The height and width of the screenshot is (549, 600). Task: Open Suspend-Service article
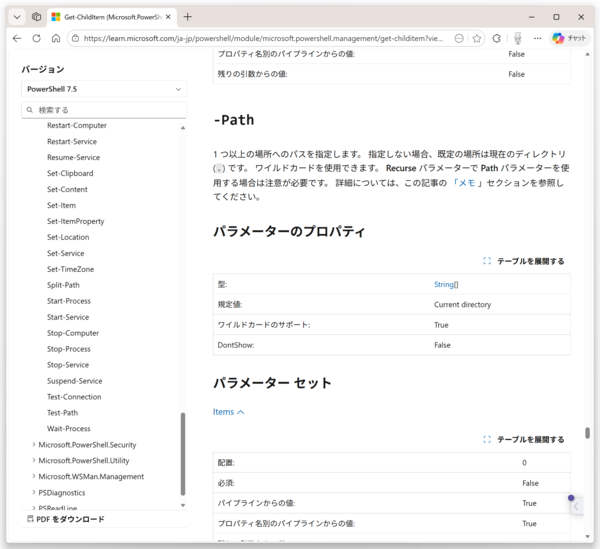(75, 381)
